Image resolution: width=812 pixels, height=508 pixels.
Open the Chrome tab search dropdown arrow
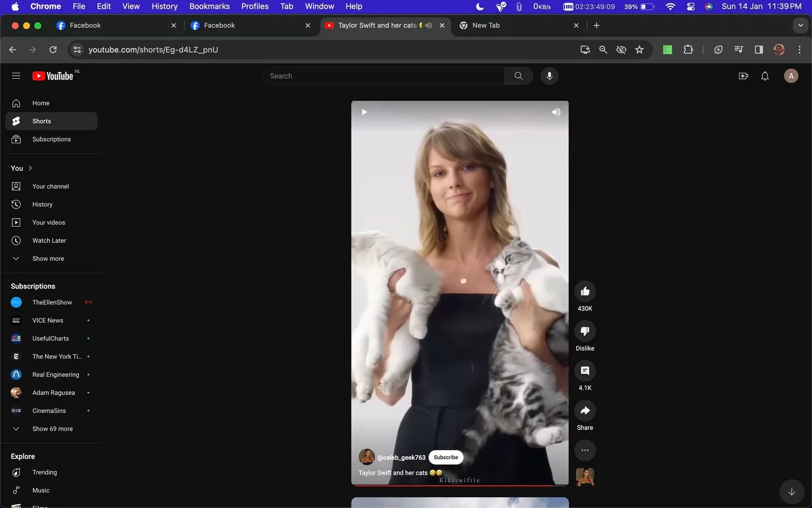click(800, 25)
